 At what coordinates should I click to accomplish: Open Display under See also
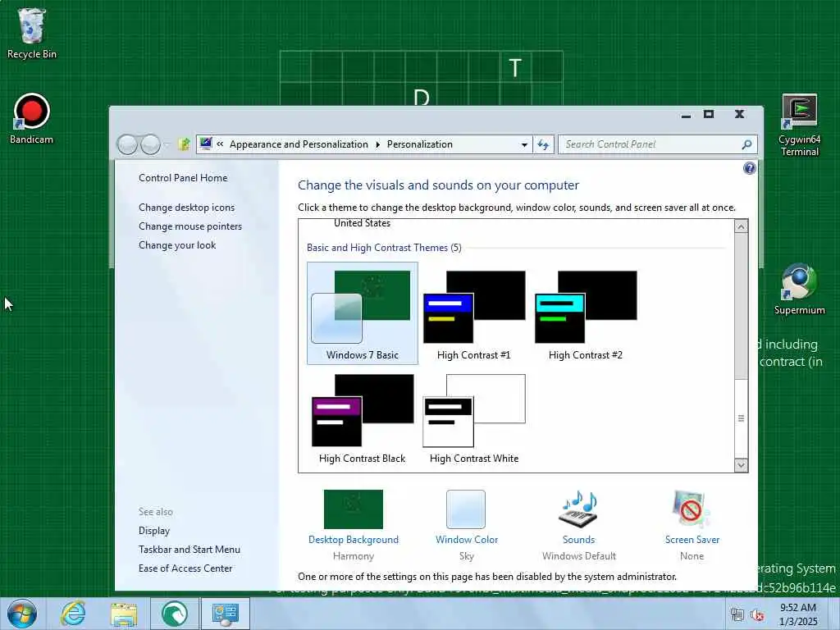[x=153, y=531]
